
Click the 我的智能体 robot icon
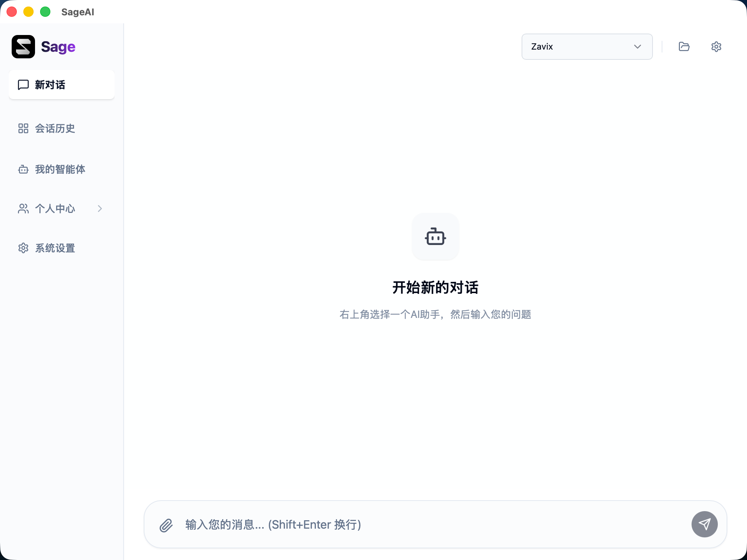23,169
